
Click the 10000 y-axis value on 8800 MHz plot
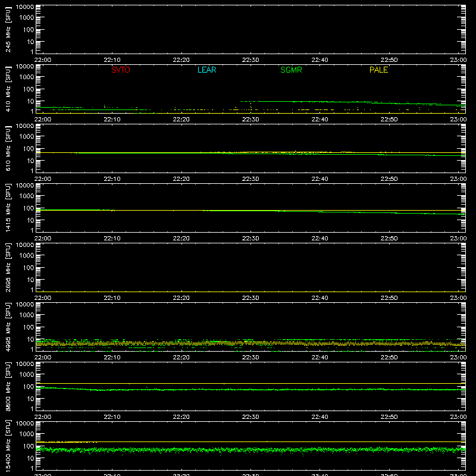25,364
